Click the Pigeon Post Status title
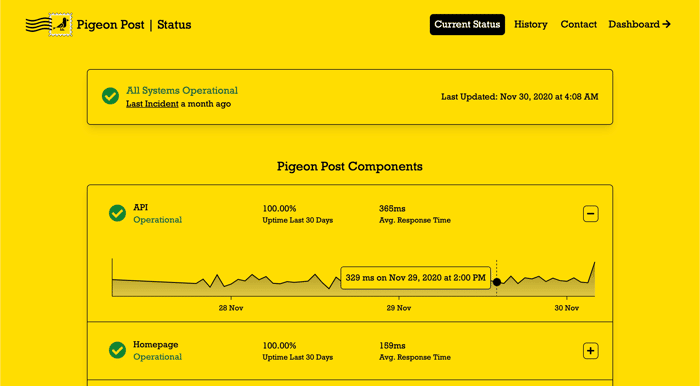Image resolution: width=700 pixels, height=386 pixels. 134,25
